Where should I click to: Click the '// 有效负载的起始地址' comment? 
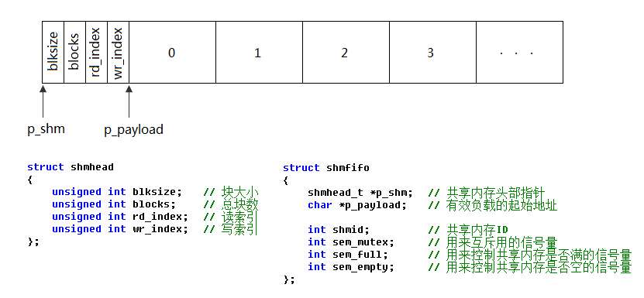click(493, 205)
